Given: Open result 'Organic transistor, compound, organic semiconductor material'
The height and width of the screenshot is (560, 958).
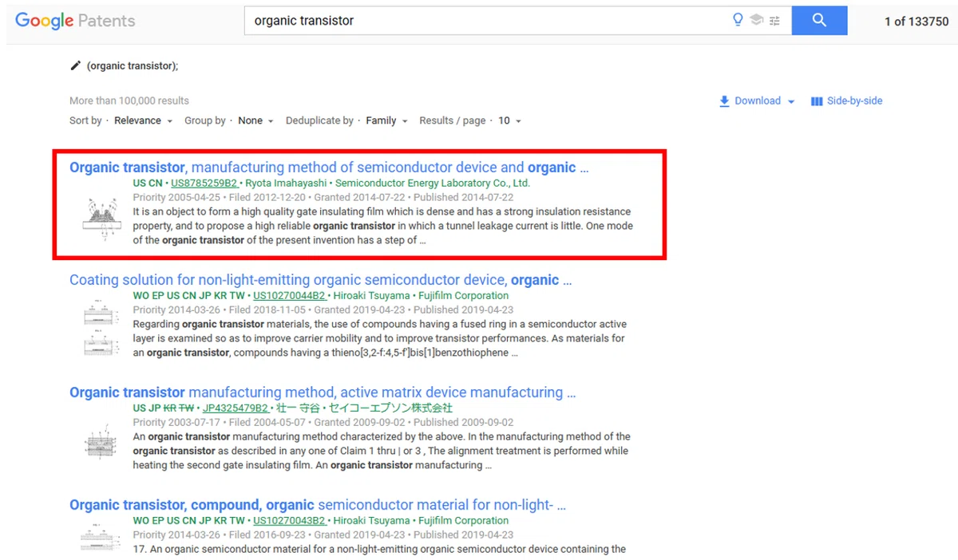Looking at the screenshot, I should 318,505.
